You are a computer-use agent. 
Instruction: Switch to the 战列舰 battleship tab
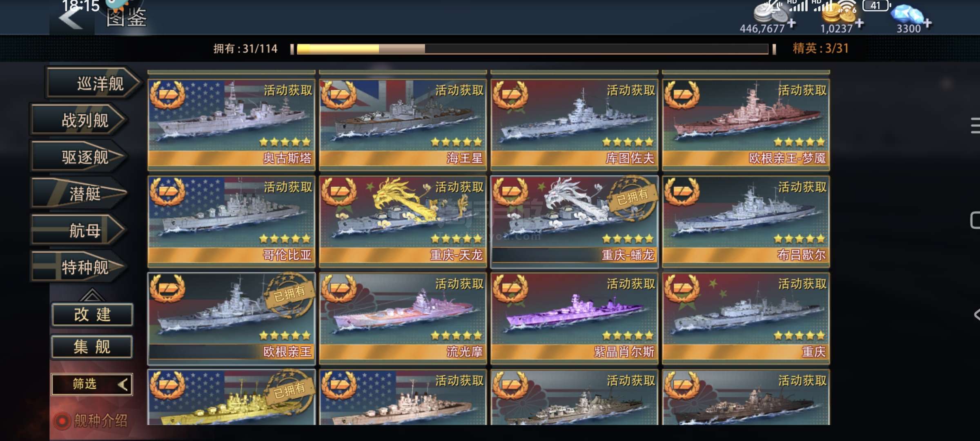coord(80,120)
